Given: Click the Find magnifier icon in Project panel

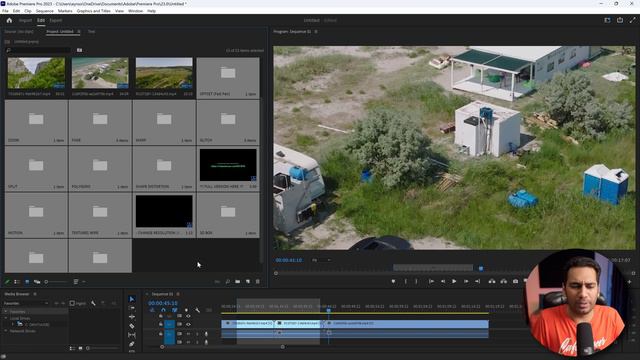Looking at the screenshot, I should point(227,282).
